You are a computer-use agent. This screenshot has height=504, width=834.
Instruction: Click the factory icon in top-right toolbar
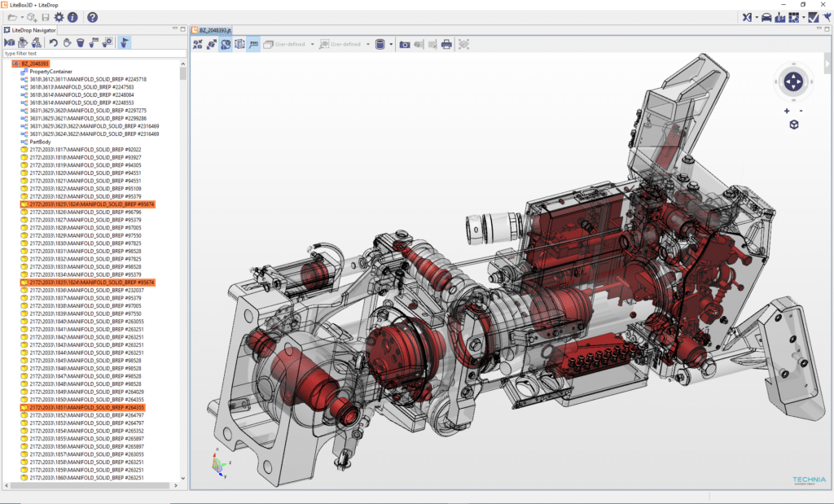(780, 18)
